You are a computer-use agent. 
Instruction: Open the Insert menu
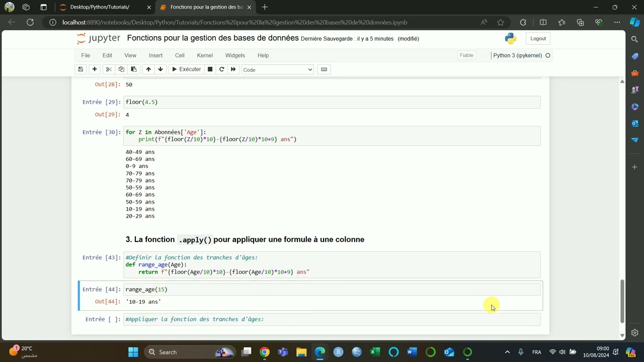pyautogui.click(x=155, y=55)
